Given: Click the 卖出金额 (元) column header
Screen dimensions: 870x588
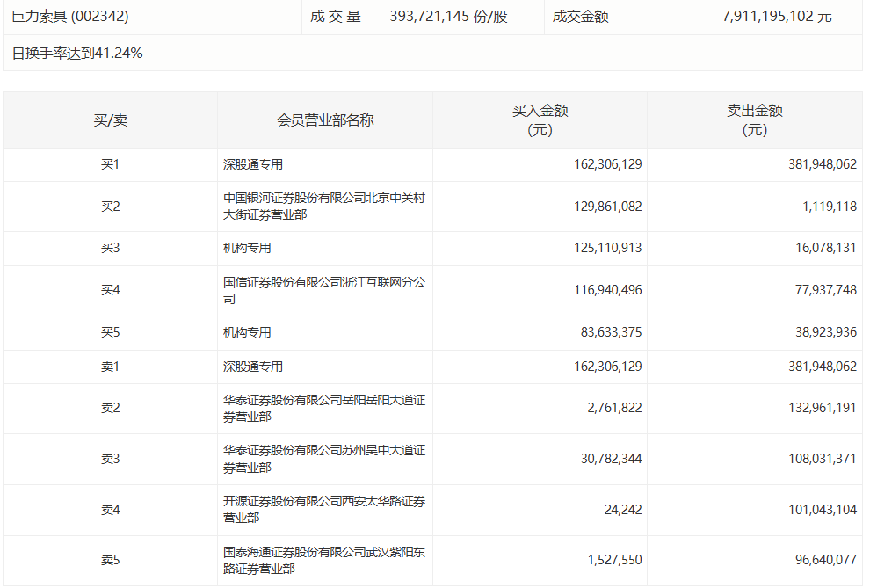Looking at the screenshot, I should coord(754,120).
